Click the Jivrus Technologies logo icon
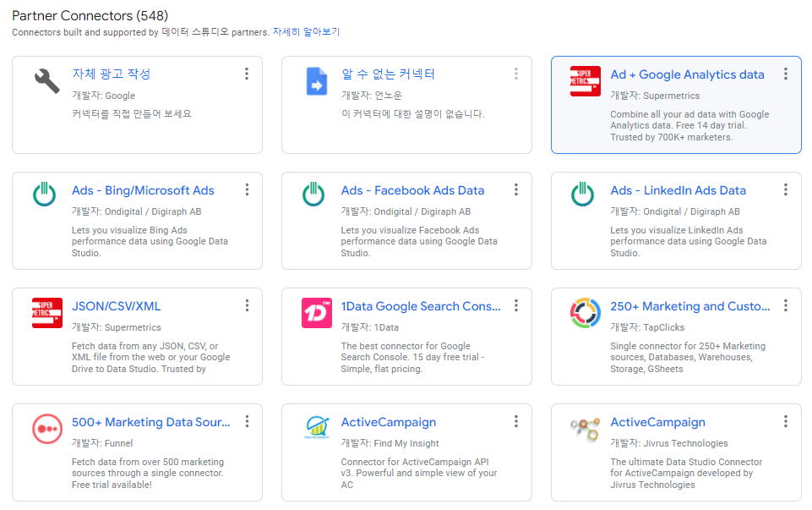 coord(586,429)
